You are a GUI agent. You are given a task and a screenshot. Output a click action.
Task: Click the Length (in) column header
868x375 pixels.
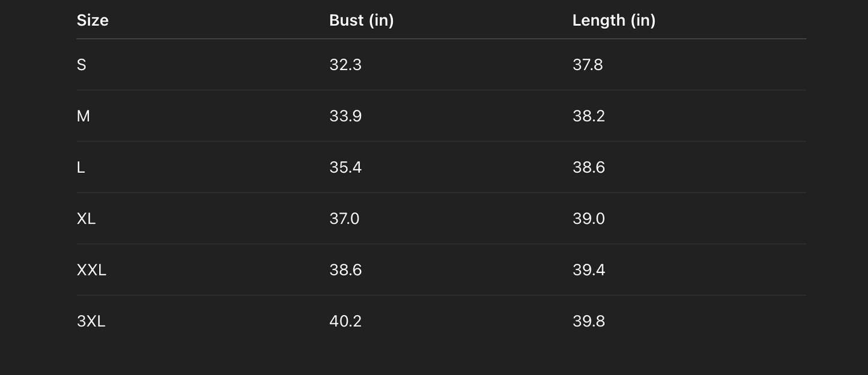tap(613, 20)
